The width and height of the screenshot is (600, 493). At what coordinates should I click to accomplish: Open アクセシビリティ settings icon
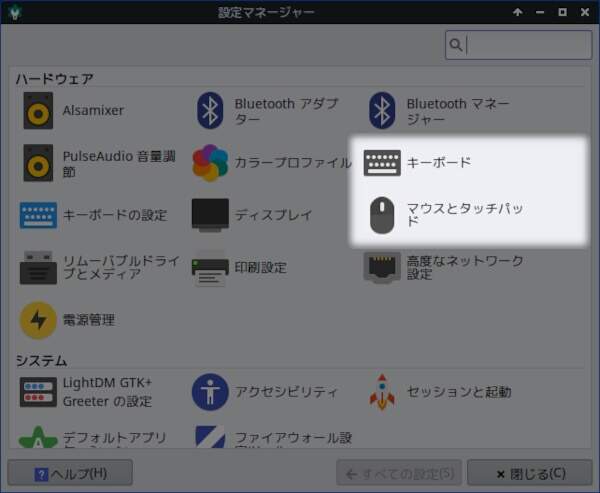210,392
